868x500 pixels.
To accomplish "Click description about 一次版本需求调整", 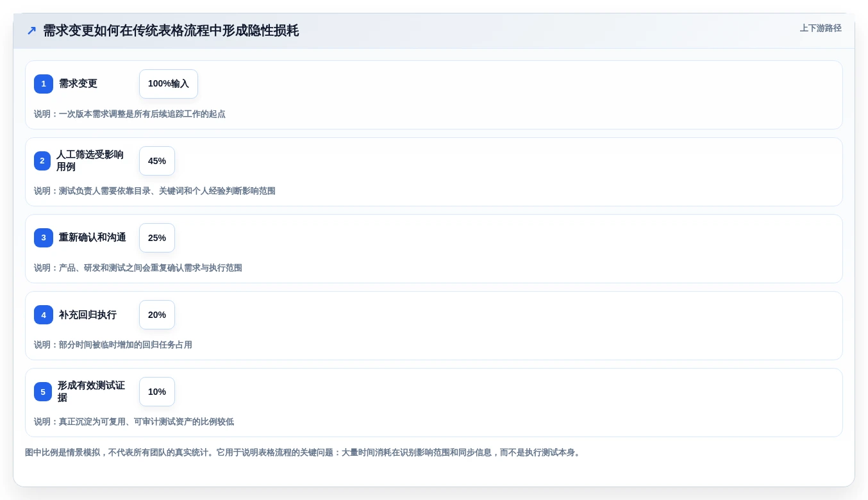I will 129,114.
